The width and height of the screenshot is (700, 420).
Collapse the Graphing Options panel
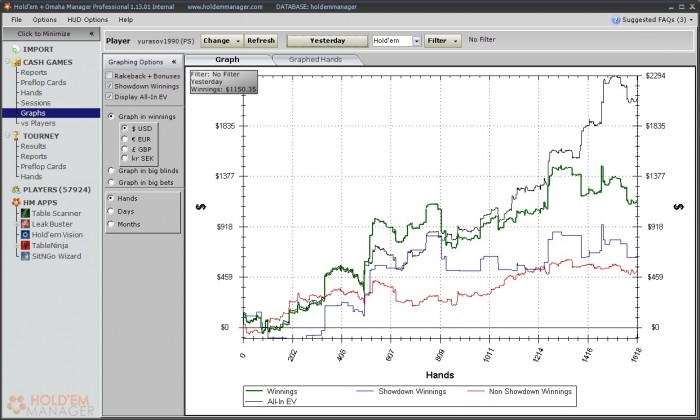coord(174,61)
